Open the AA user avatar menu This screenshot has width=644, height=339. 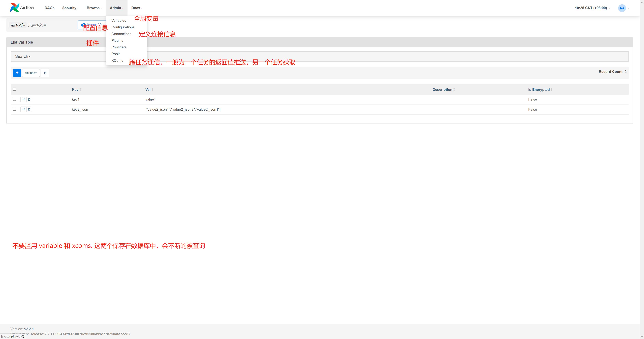pos(622,8)
